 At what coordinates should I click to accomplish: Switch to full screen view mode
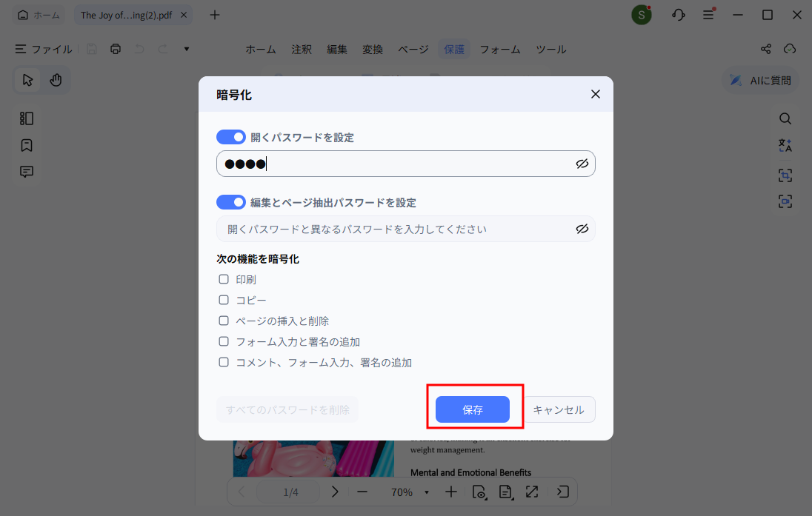pos(532,492)
